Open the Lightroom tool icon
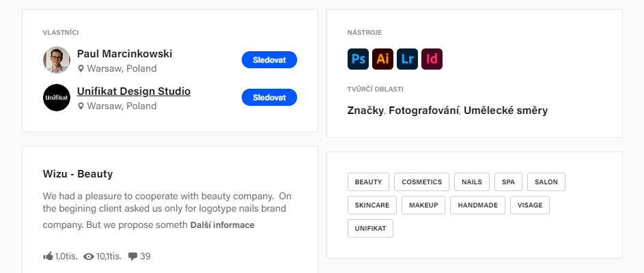This screenshot has height=273, width=644. 408,59
